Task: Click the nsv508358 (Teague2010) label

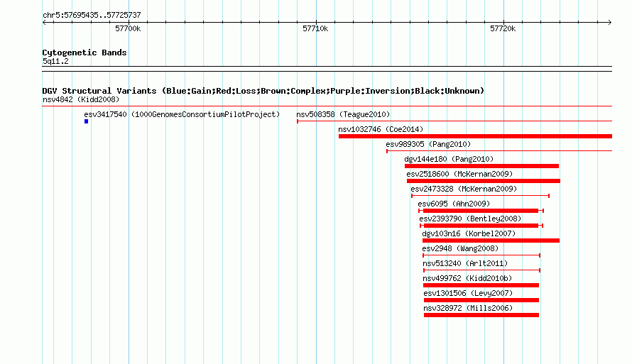Action: pyautogui.click(x=344, y=114)
